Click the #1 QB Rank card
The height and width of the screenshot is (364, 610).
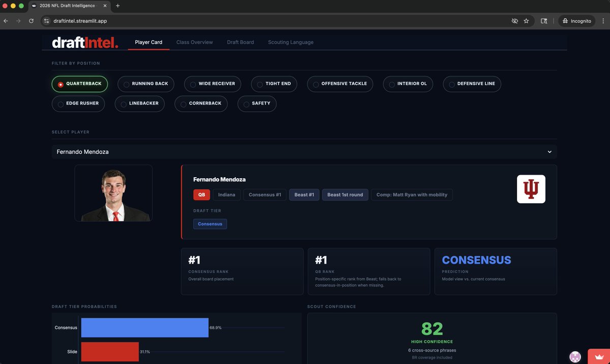[x=369, y=272]
